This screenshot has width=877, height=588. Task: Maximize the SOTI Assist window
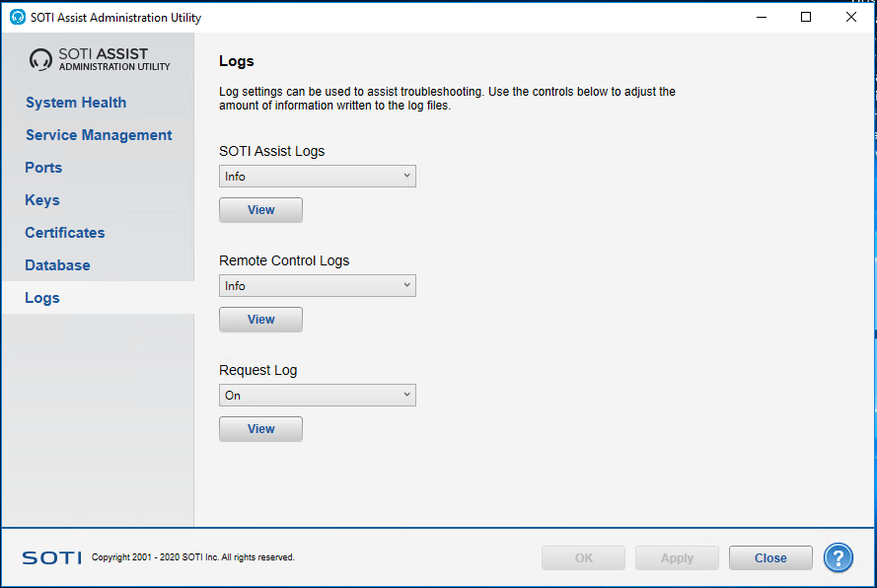(x=806, y=17)
